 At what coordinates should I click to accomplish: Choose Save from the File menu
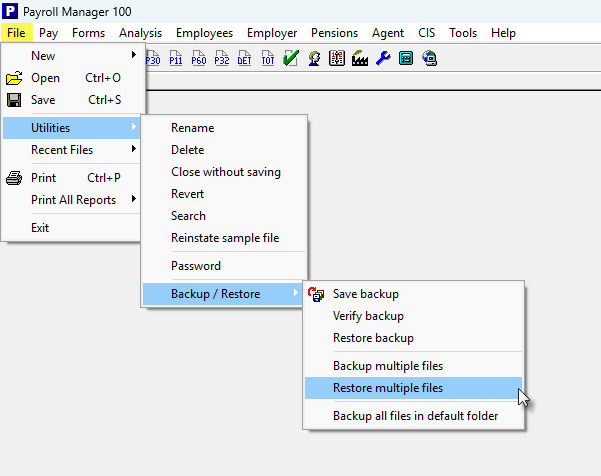73,100
